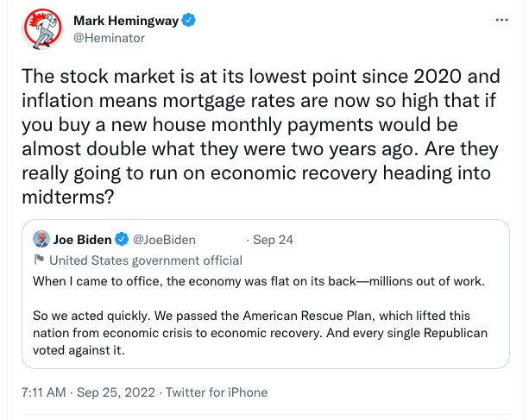Image resolution: width=529 pixels, height=420 pixels.
Task: Open Mark Hemingway's profile avatar
Action: (x=39, y=29)
